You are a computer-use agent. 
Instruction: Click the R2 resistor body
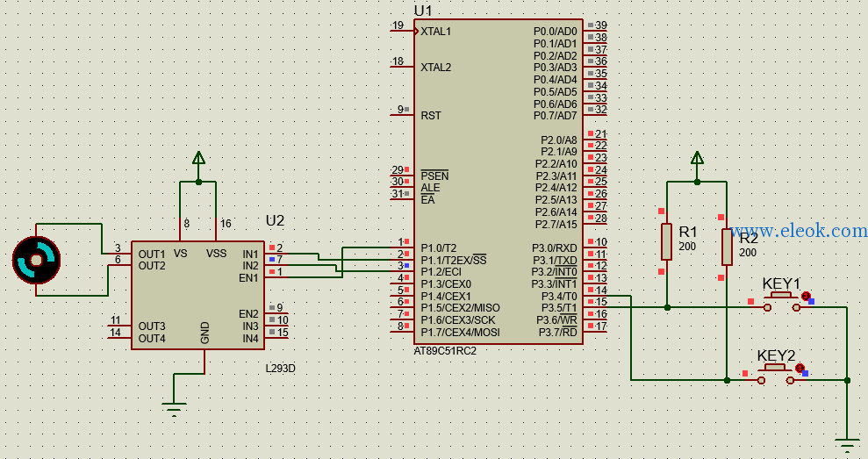click(727, 247)
